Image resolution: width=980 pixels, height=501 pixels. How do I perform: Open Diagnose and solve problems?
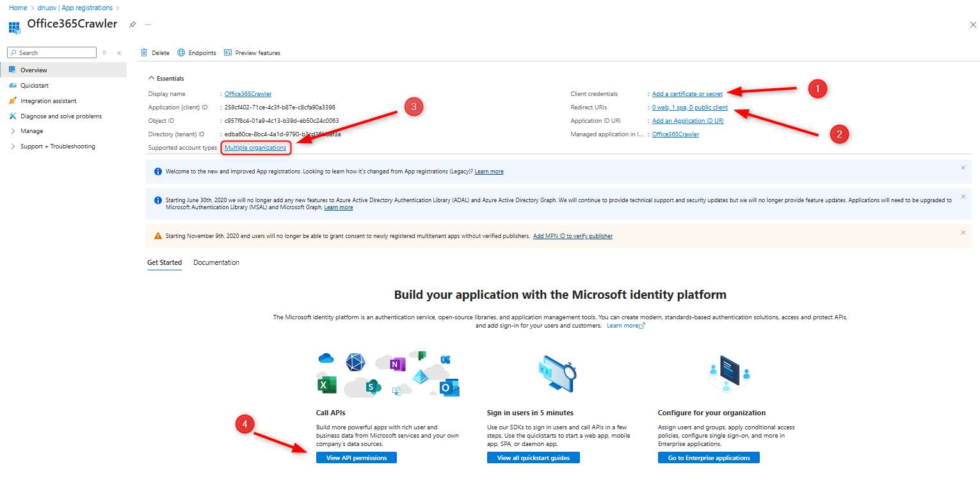coord(61,116)
